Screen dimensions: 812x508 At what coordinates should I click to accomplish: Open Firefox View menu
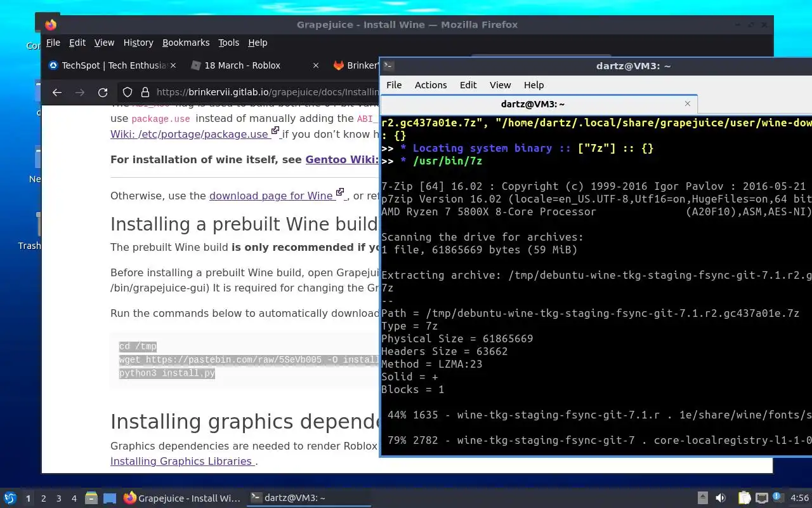104,43
